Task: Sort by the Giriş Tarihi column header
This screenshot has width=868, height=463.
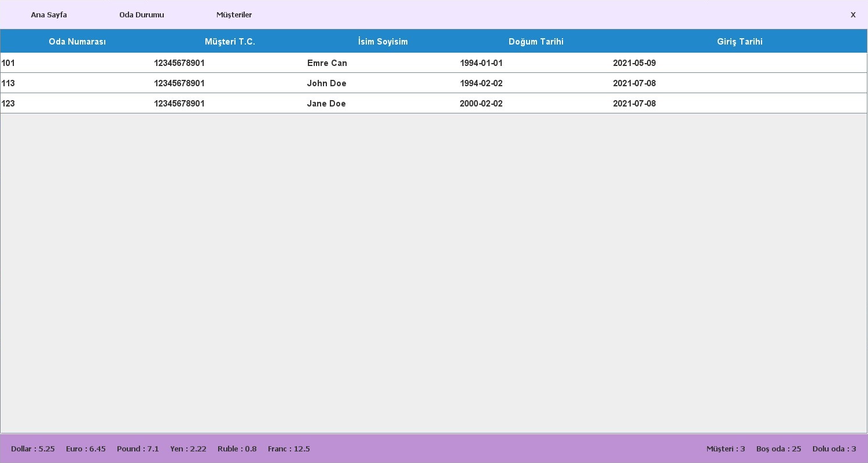Action: 739,41
